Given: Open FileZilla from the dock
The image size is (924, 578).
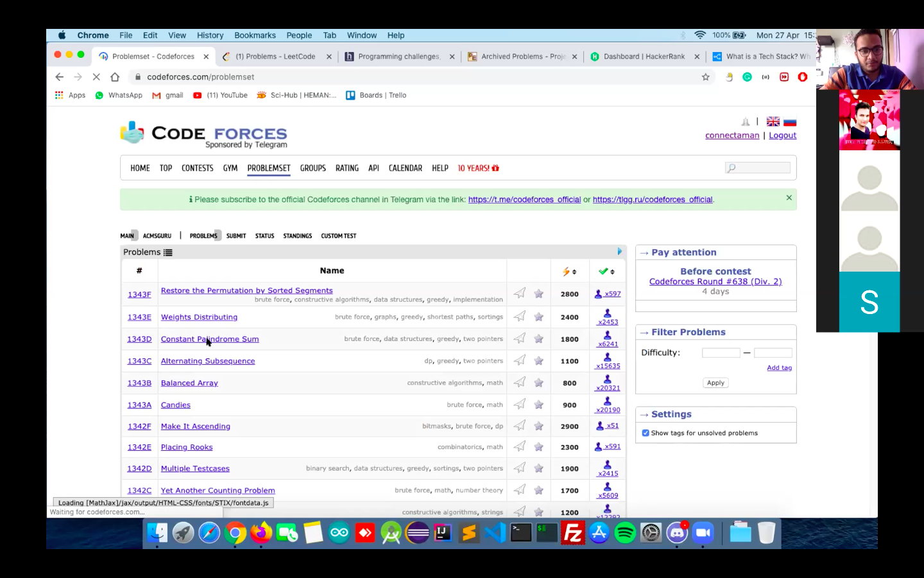Looking at the screenshot, I should click(x=573, y=532).
